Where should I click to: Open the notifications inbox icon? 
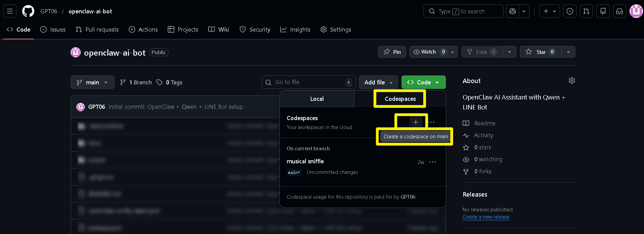(620, 11)
